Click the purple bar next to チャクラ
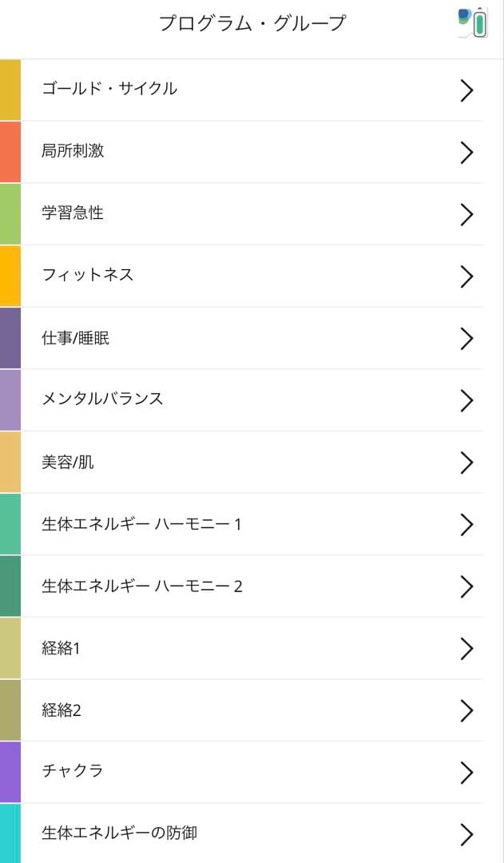The width and height of the screenshot is (504, 863). click(x=8, y=773)
